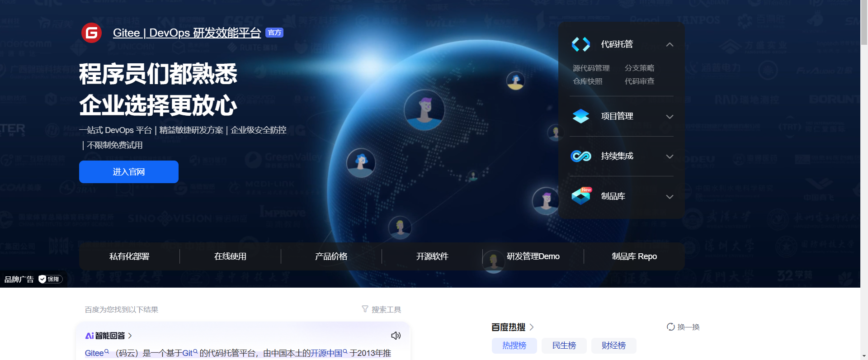Click the 项目管理 section title
The image size is (868, 360).
pos(617,116)
